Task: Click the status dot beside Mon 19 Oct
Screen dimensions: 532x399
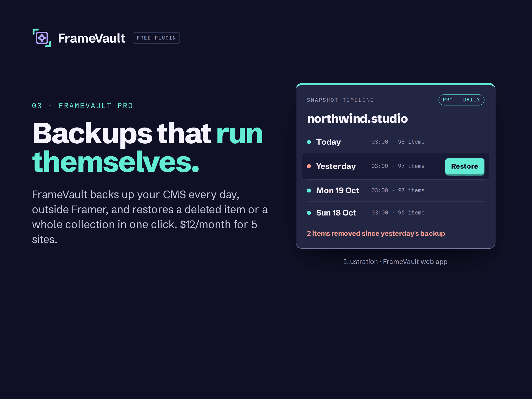Action: (309, 190)
